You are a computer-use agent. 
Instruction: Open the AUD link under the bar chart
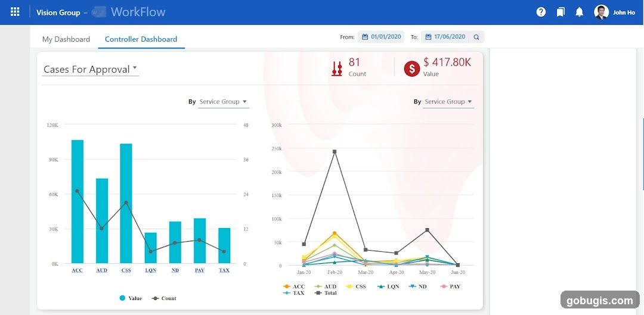[101, 270]
